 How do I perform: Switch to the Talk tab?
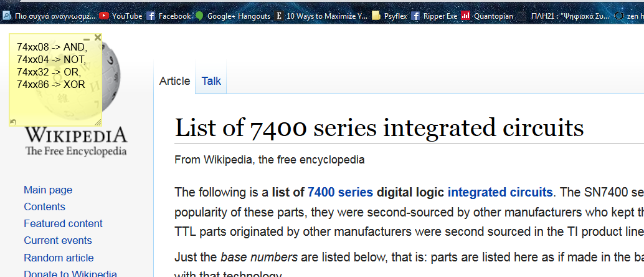211,81
